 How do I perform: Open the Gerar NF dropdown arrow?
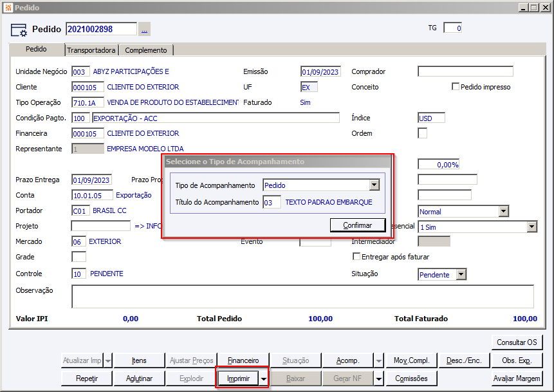click(x=379, y=378)
